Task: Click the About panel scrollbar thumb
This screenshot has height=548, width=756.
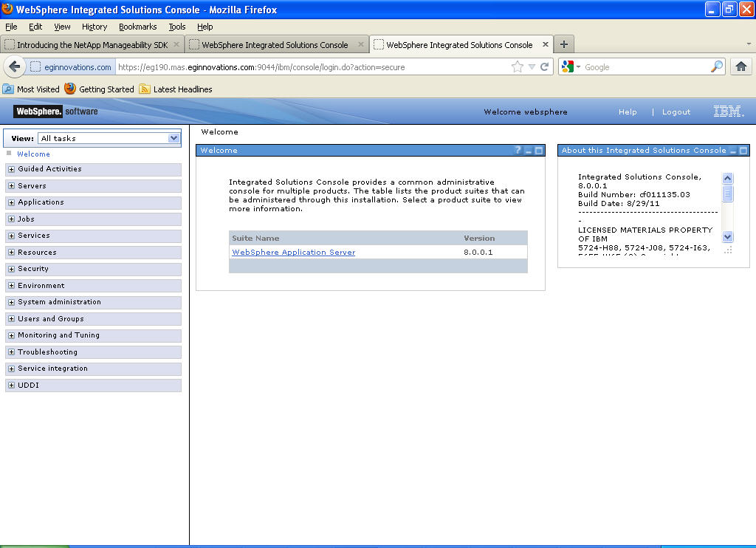Action: click(728, 193)
